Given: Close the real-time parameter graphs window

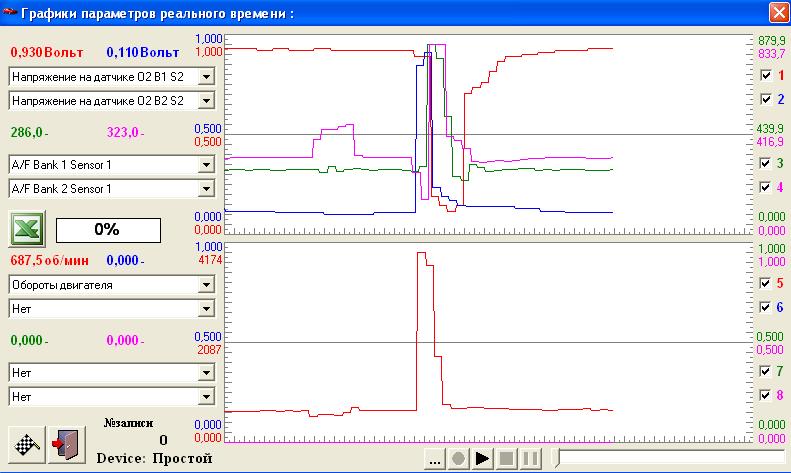Looking at the screenshot, I should pyautogui.click(x=776, y=12).
